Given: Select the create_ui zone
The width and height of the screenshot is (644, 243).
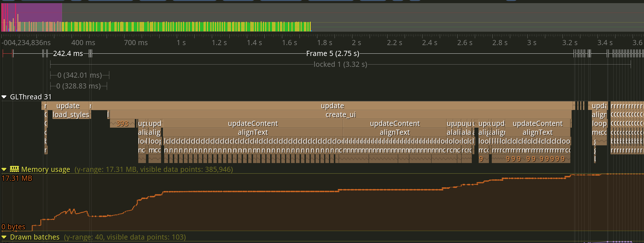Looking at the screenshot, I should pos(340,115).
